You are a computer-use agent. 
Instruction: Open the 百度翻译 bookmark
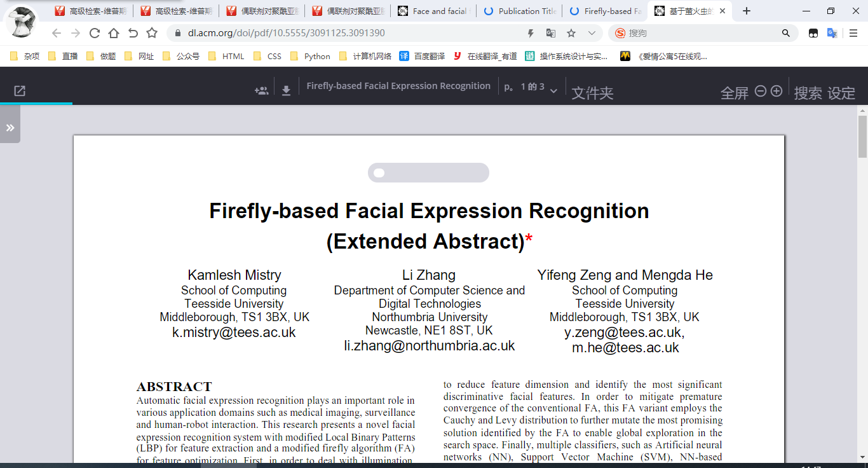(x=423, y=56)
